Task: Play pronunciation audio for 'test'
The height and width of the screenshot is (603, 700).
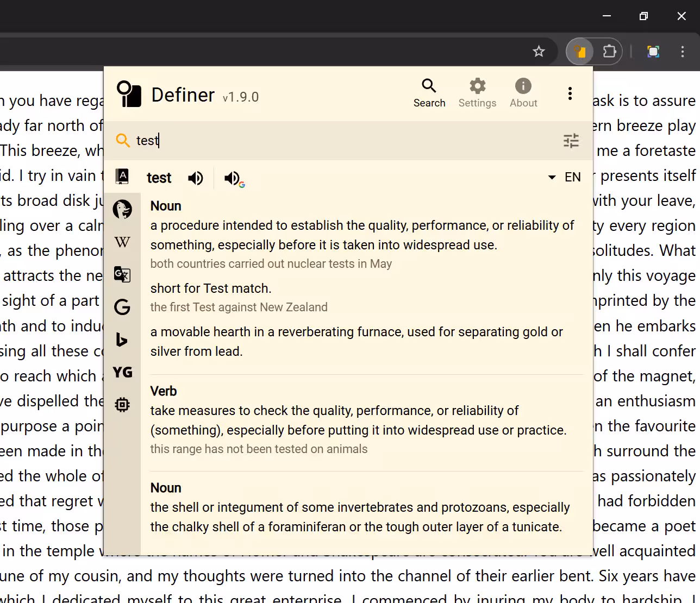Action: tap(196, 178)
